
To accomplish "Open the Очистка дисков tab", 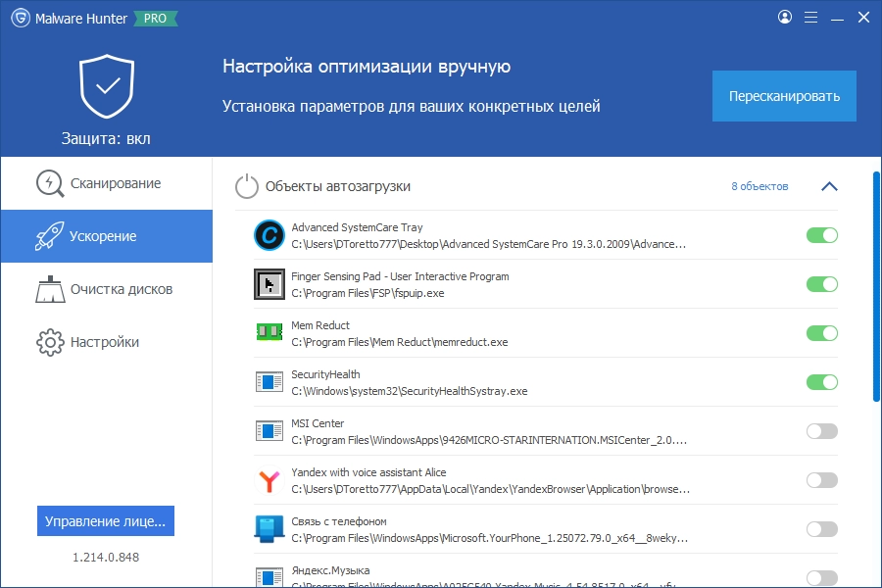I will click(106, 289).
